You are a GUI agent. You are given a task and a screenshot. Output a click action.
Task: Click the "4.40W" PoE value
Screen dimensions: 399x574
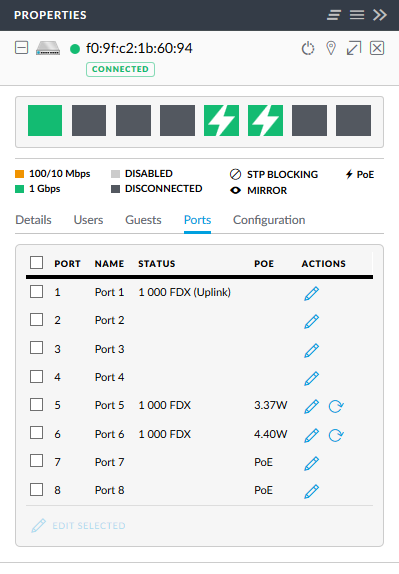271,434
